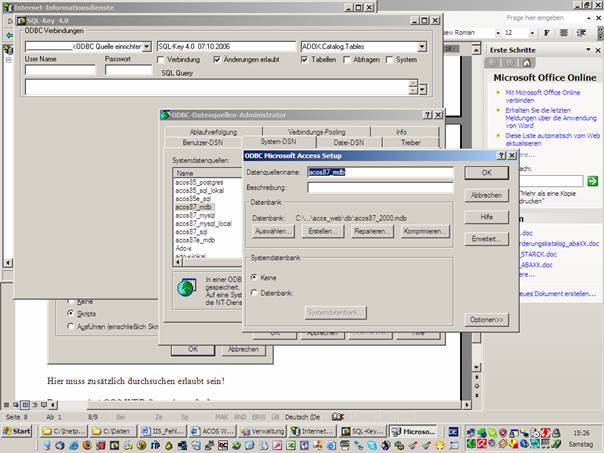Check the System checkbox in SQL-Key

pyautogui.click(x=389, y=60)
